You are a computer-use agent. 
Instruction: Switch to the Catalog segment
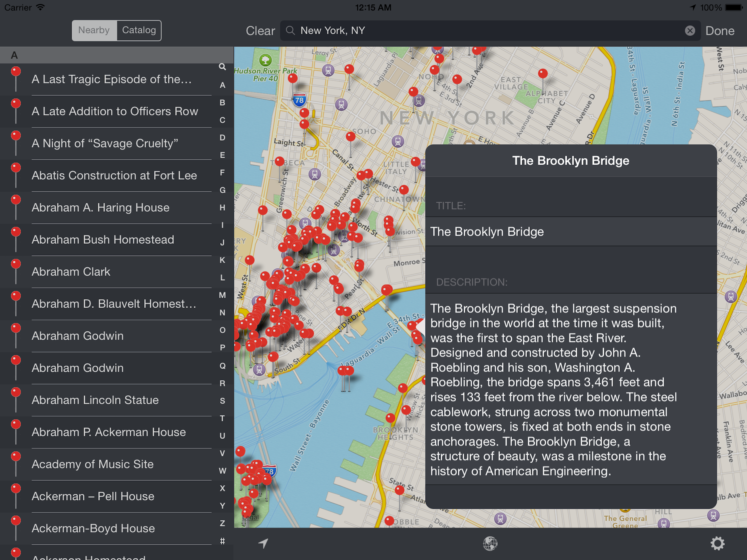[139, 30]
